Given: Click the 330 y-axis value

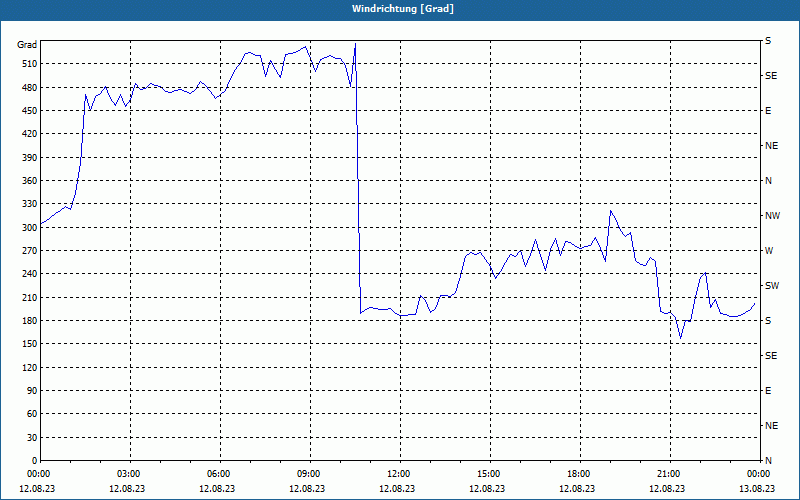Looking at the screenshot, I should [29, 204].
